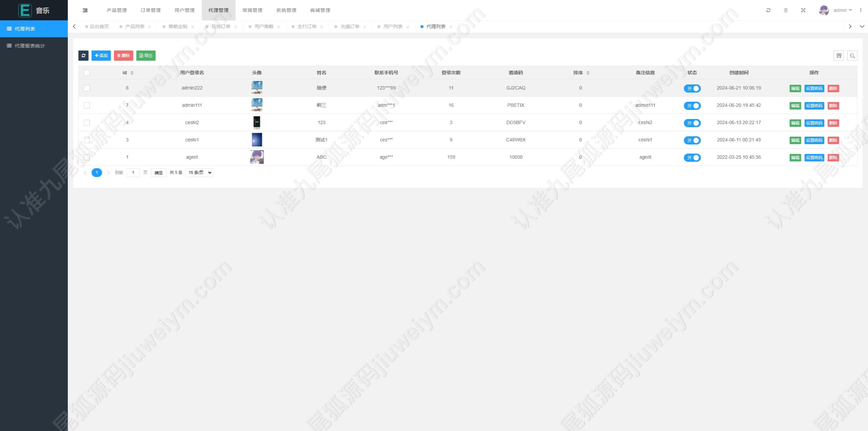The height and width of the screenshot is (431, 868).
Task: Collapse sidebar using hamburger menu icon
Action: (85, 10)
